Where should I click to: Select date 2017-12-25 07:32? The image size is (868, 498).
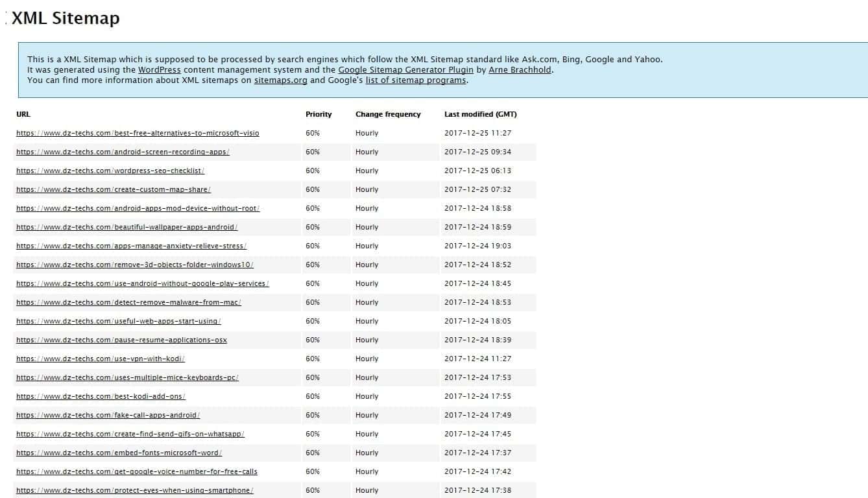[477, 189]
